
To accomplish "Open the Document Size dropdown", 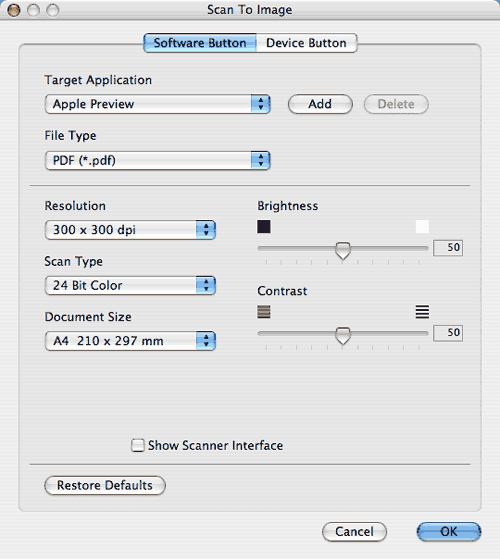I will pyautogui.click(x=130, y=341).
